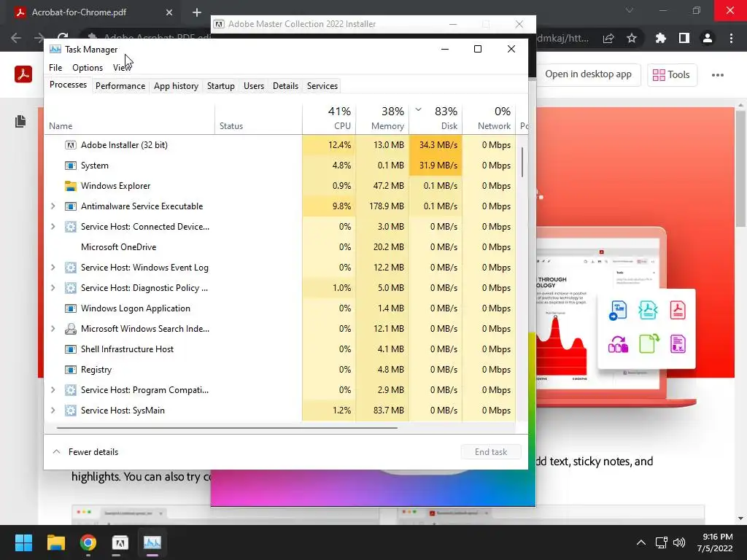Image resolution: width=747 pixels, height=560 pixels.
Task: Collapse view with Fewer details
Action: coord(85,452)
